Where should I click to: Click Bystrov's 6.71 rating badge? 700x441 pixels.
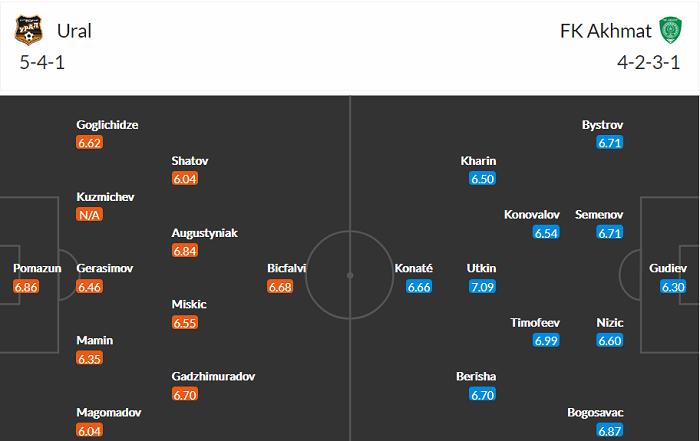[x=609, y=143]
